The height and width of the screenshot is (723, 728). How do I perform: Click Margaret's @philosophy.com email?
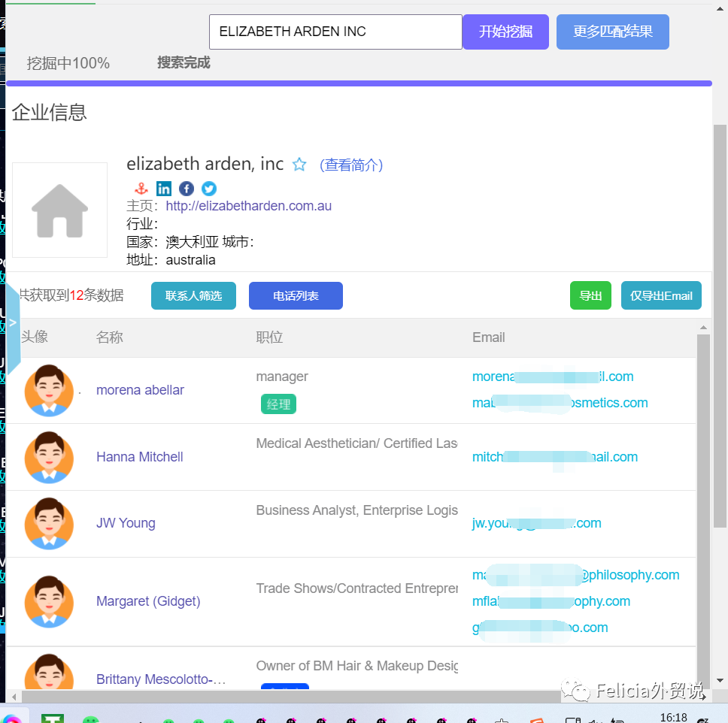(576, 575)
